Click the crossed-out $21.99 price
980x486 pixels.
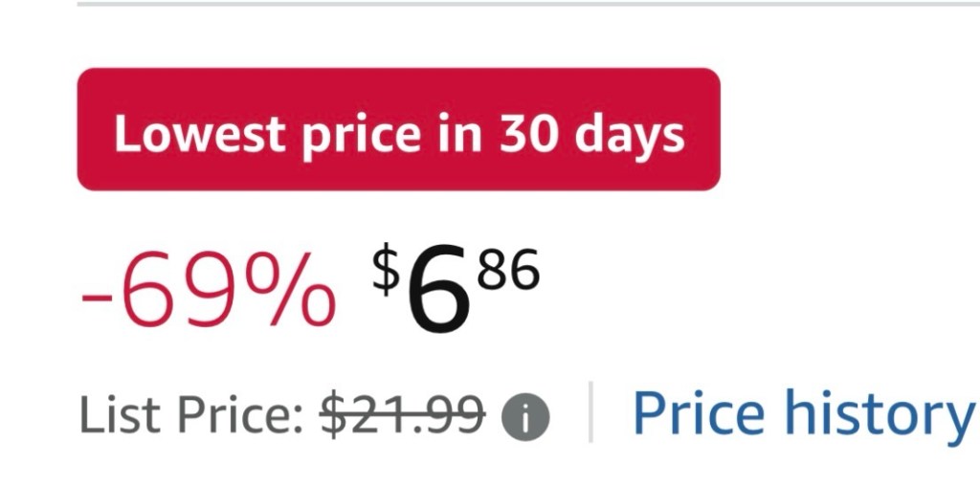(402, 414)
